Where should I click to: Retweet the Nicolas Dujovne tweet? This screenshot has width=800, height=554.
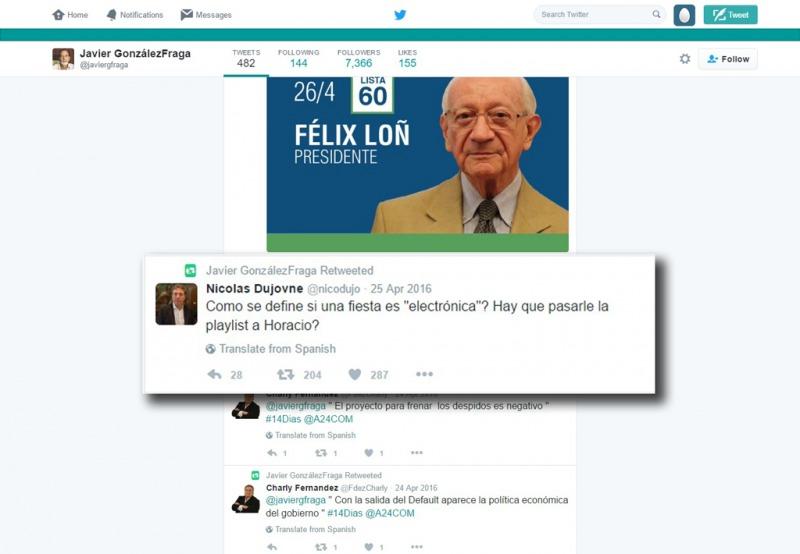[x=286, y=375]
